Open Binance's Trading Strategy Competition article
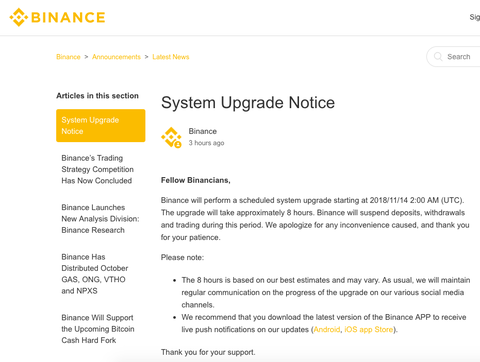The image size is (480, 362). (x=97, y=169)
